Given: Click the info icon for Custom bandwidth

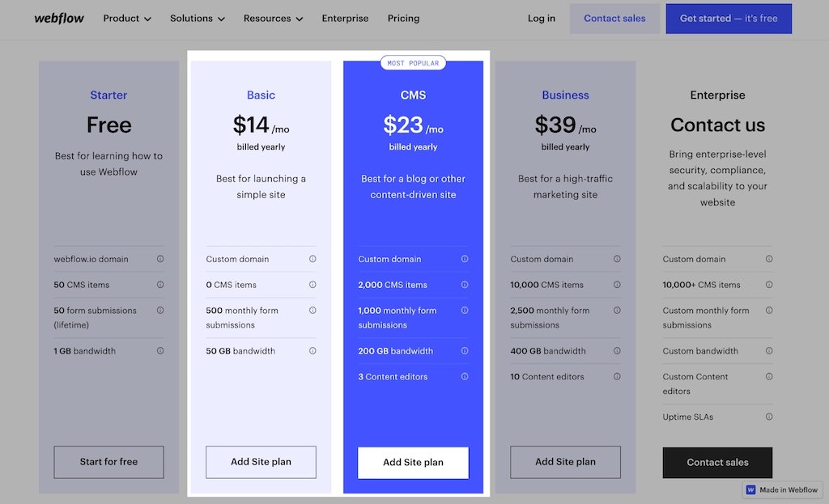Looking at the screenshot, I should [x=769, y=351].
